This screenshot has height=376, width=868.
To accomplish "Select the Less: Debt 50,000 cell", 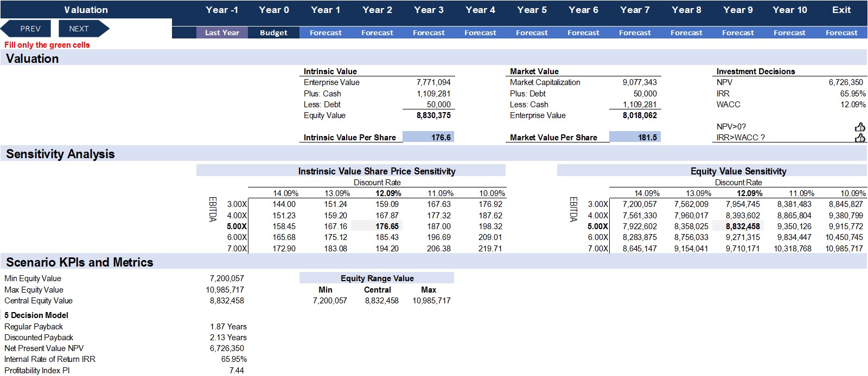I will tap(438, 105).
